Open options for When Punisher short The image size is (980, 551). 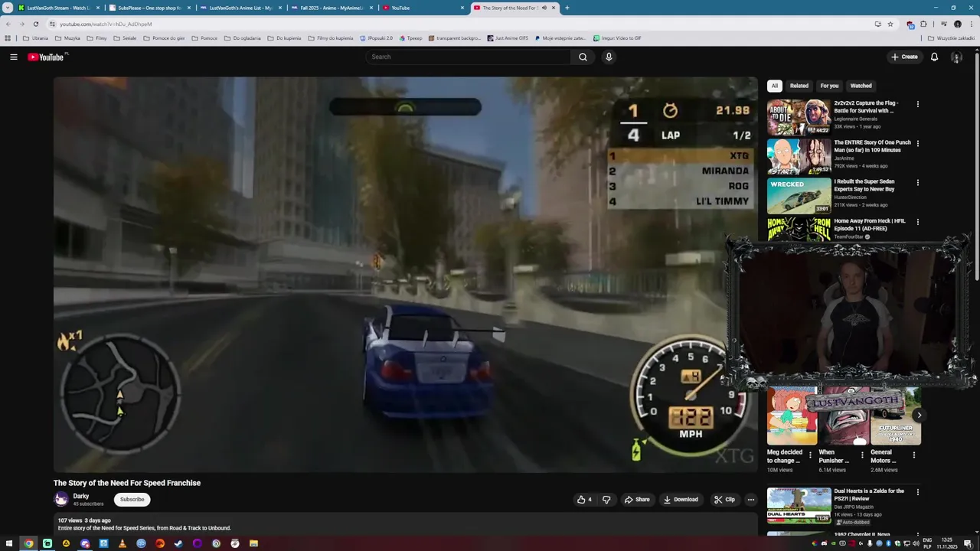point(862,455)
